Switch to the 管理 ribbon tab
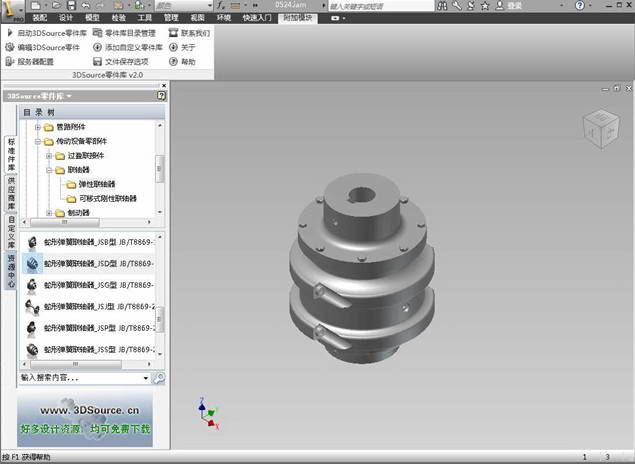 (x=171, y=18)
